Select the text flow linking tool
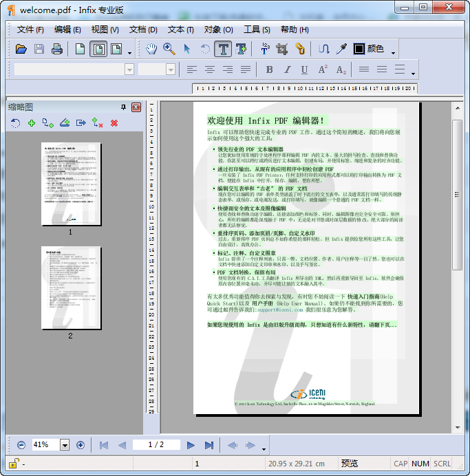 tap(323, 49)
